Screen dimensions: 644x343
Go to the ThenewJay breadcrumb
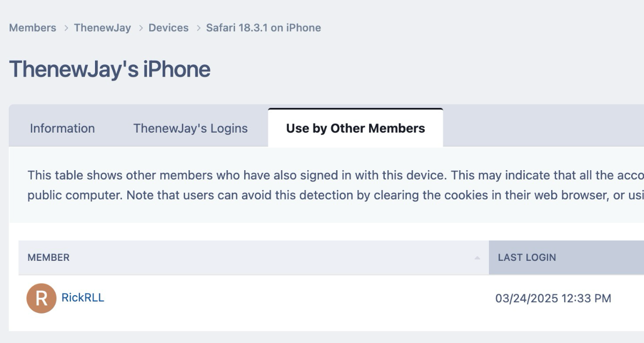point(103,28)
